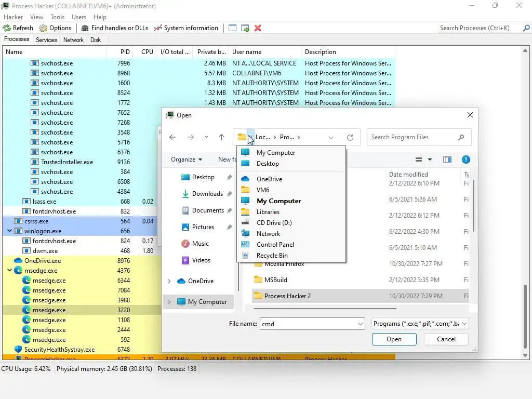Sort by the PID column header

tap(120, 52)
